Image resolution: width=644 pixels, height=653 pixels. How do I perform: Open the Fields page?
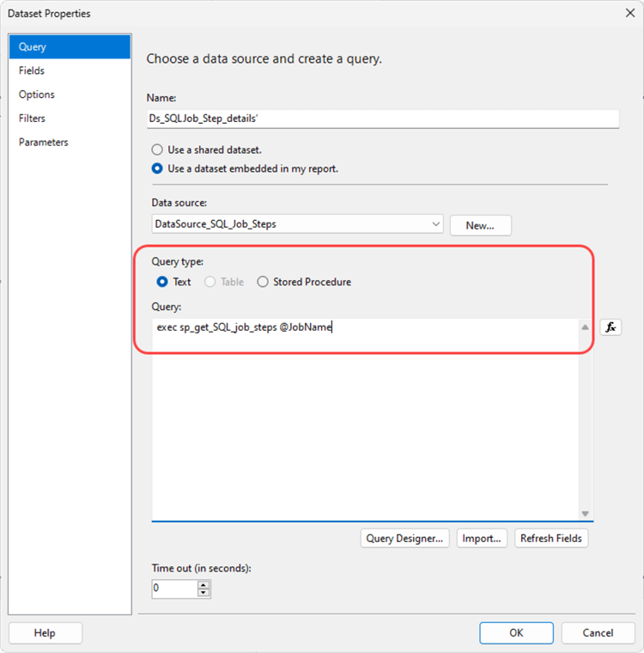tap(32, 70)
